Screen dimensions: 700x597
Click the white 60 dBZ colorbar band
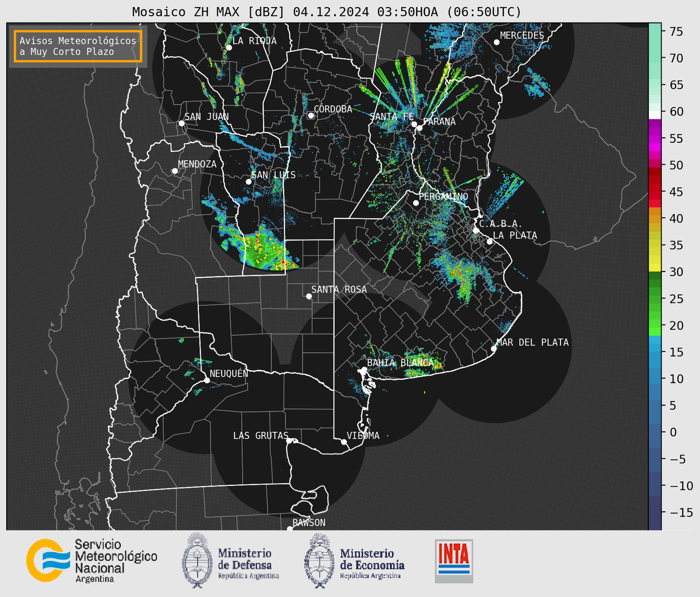655,115
